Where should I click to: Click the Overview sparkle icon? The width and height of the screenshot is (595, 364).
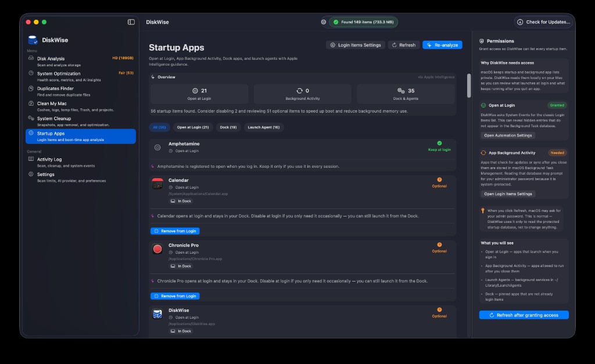click(x=153, y=77)
